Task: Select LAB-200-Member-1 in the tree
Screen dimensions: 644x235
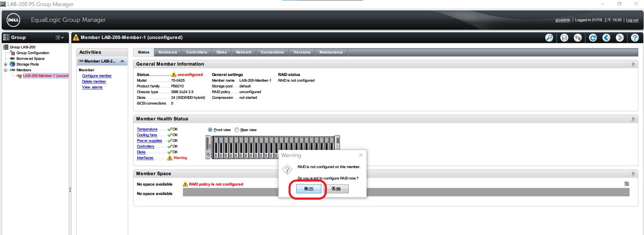Action: pyautogui.click(x=46, y=76)
